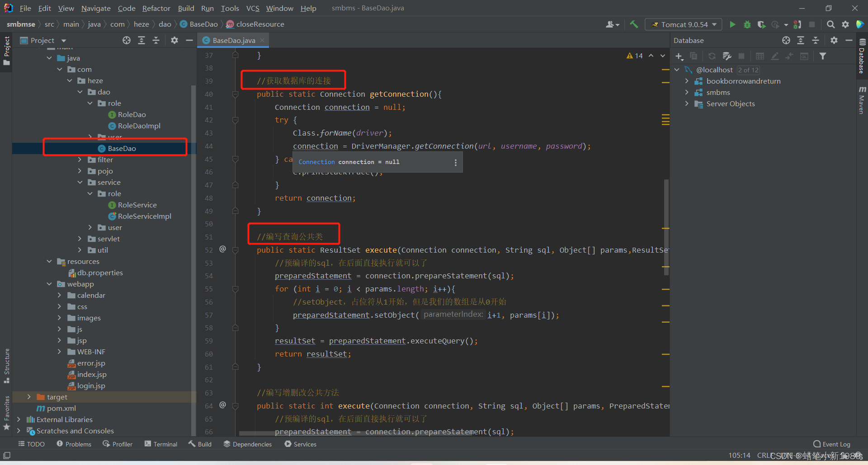Viewport: 868px width, 465px height.
Task: Expand the pojo package
Action: (x=80, y=171)
